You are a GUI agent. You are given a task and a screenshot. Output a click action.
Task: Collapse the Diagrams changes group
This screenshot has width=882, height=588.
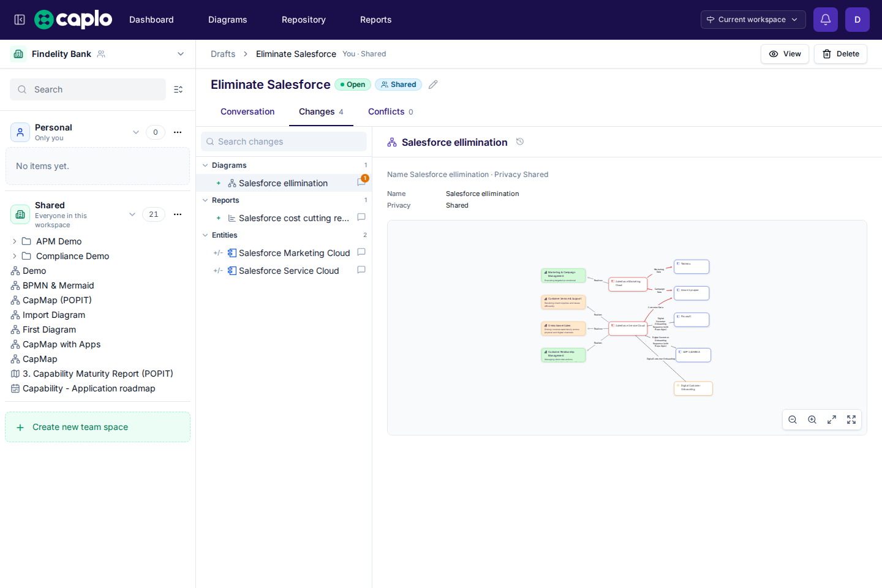(205, 165)
